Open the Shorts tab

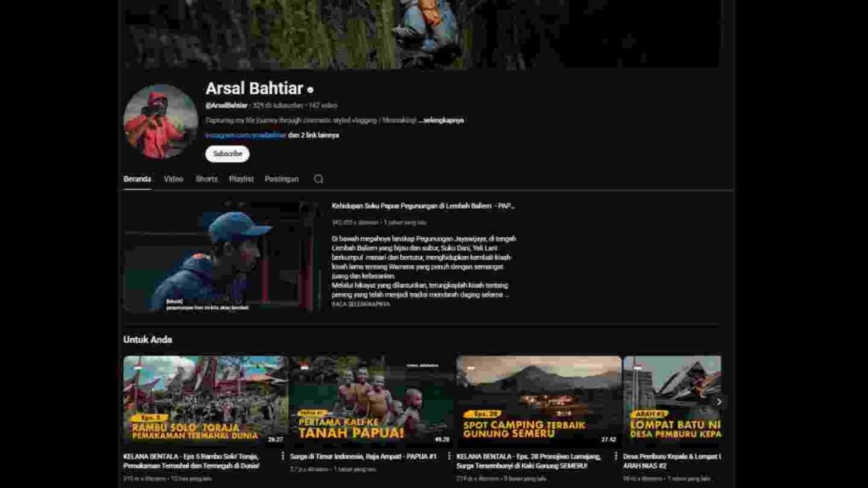point(205,179)
